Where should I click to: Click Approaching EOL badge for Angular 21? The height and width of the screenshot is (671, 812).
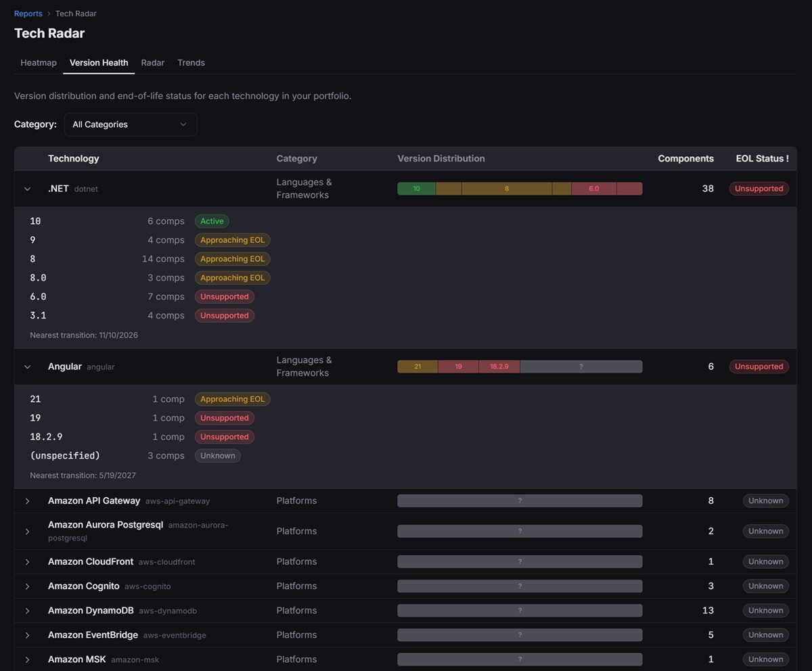[x=232, y=399]
